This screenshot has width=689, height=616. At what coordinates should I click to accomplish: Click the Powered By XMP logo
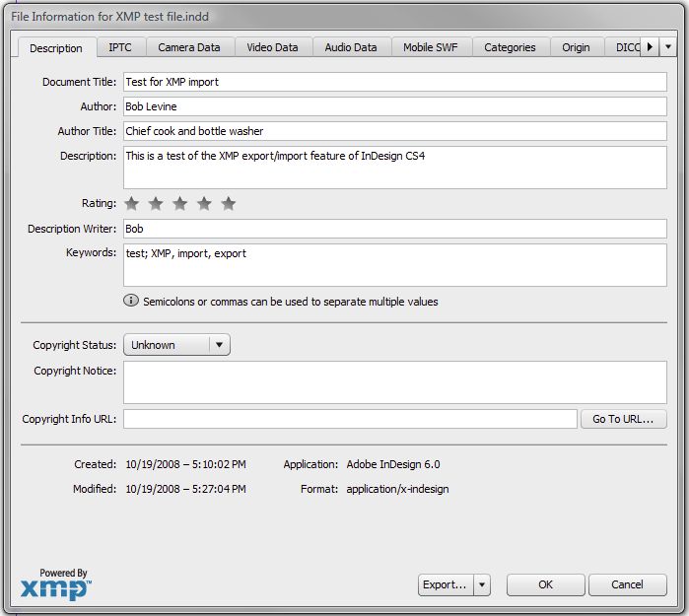[x=56, y=583]
